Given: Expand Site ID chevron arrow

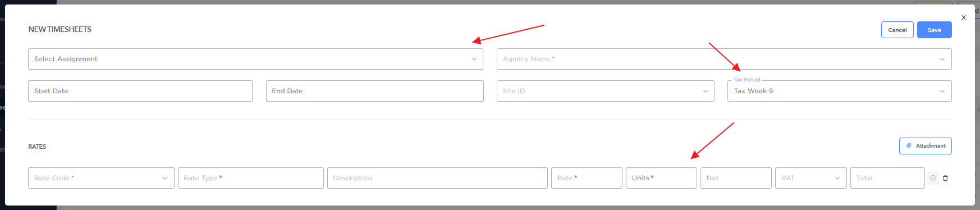Looking at the screenshot, I should coord(706,91).
